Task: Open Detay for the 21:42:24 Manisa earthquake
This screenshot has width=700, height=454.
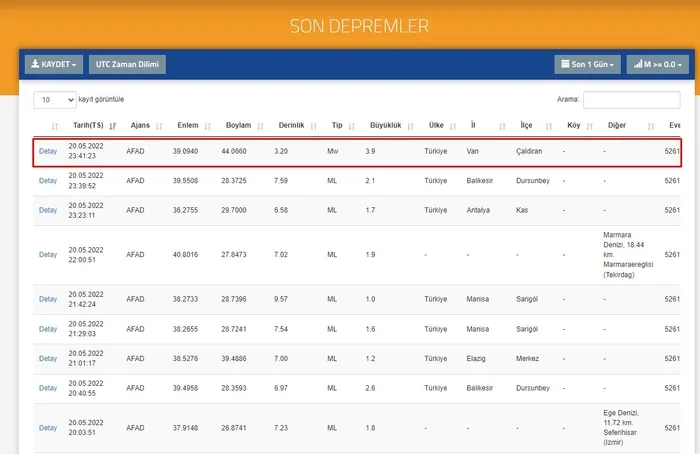Action: coord(48,299)
